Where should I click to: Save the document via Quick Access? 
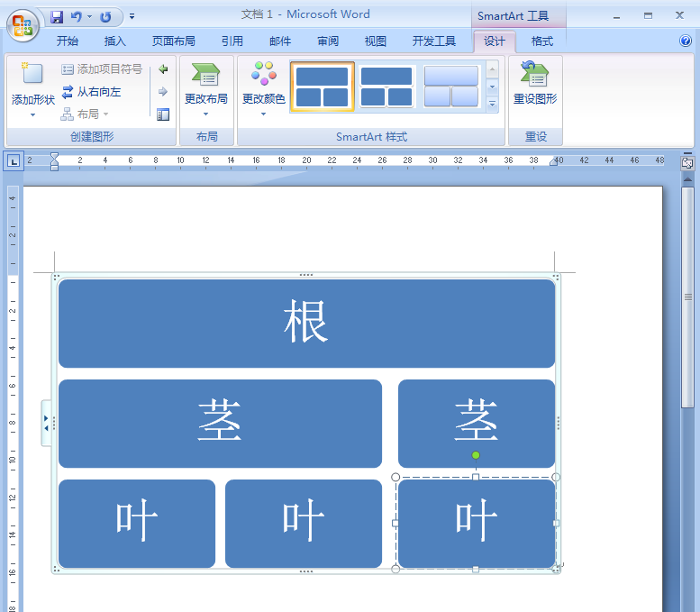click(x=57, y=17)
